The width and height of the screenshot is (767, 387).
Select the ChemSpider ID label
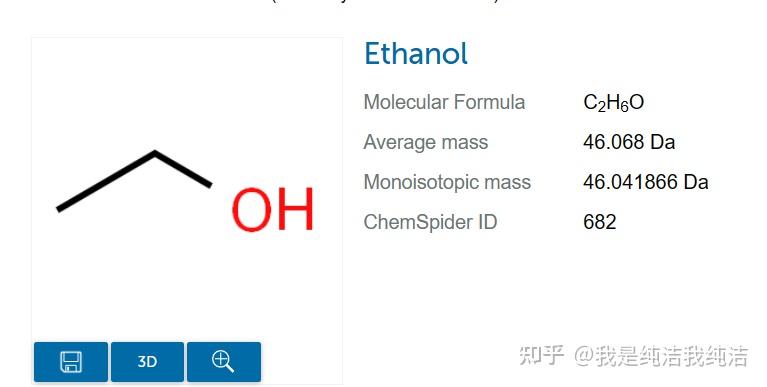[430, 222]
